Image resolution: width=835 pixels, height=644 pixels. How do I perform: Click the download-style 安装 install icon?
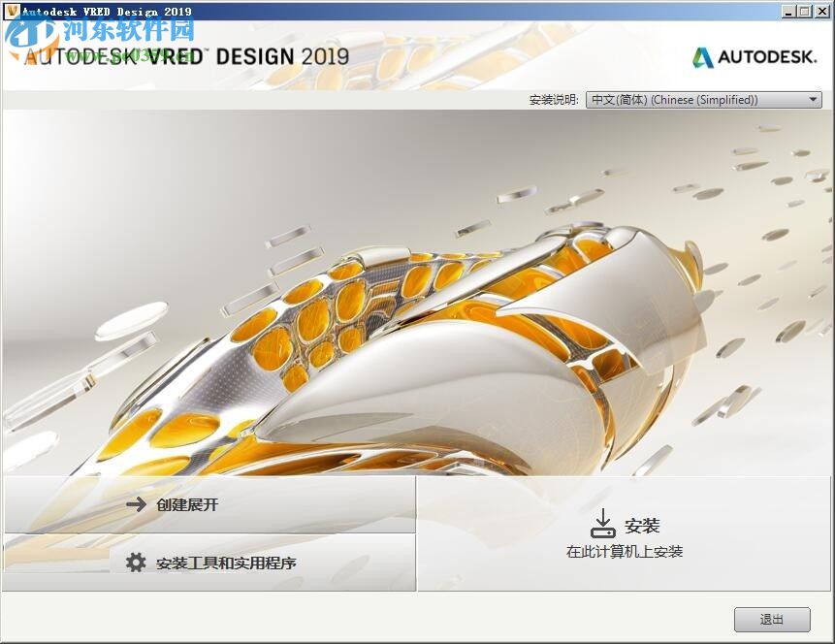click(x=603, y=522)
